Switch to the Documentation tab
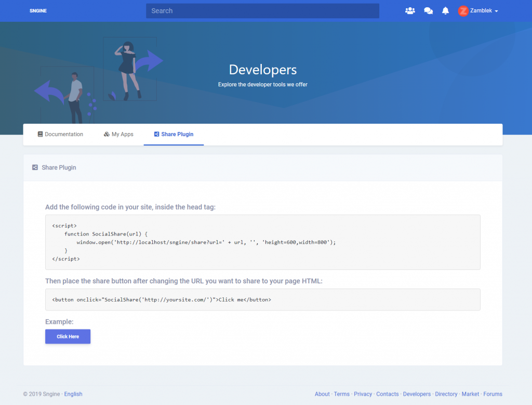Viewport: 532px width, 405px height. 60,135
